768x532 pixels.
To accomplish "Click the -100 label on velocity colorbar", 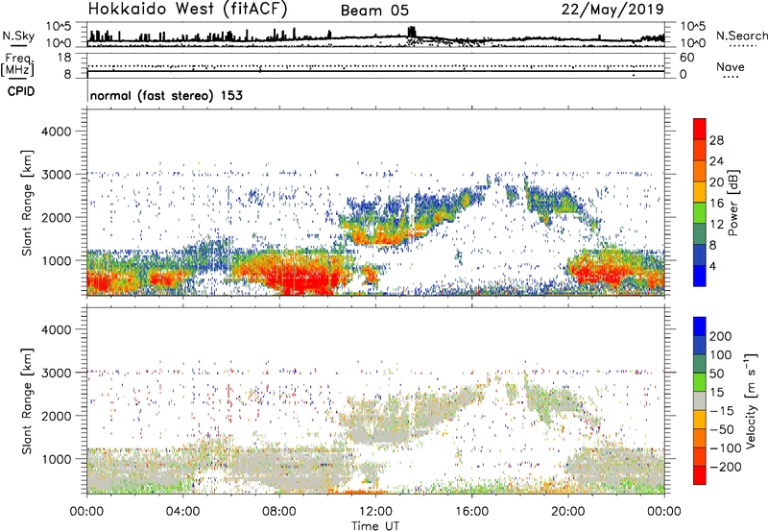I will 725,448.
